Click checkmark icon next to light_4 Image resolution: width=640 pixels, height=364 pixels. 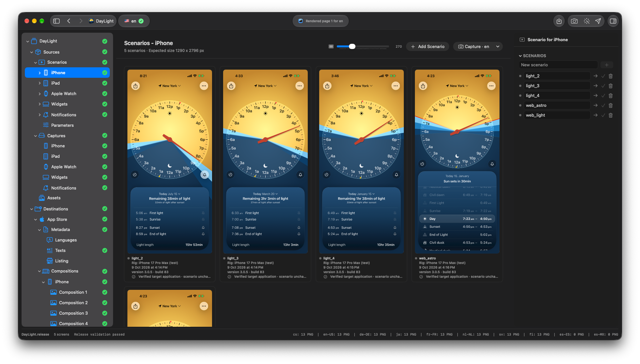point(603,95)
